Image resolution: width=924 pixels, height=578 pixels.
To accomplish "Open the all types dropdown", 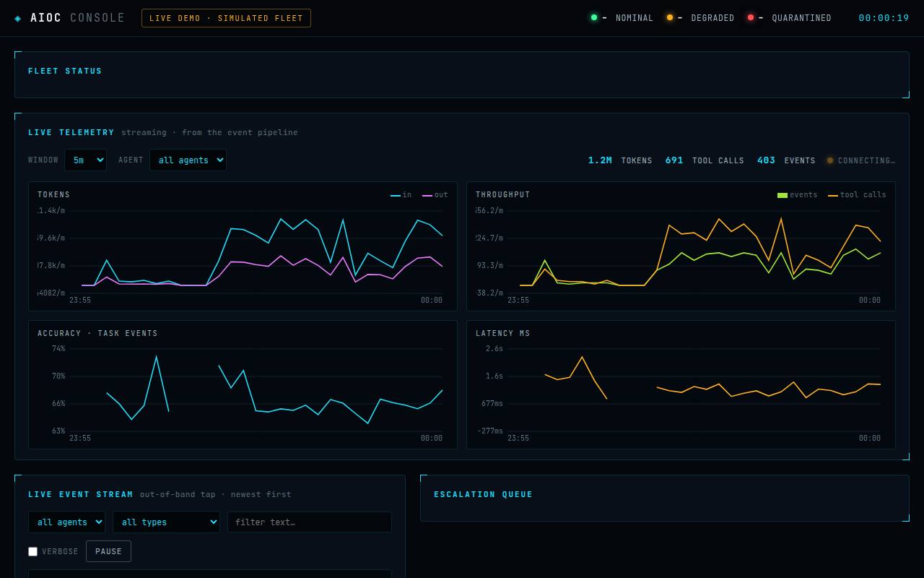I will coord(166,522).
